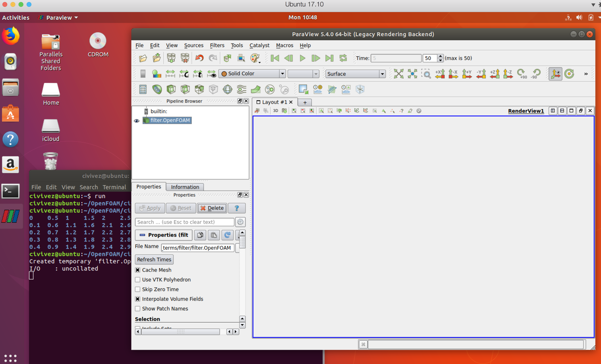Add a new layout tab

point(305,102)
